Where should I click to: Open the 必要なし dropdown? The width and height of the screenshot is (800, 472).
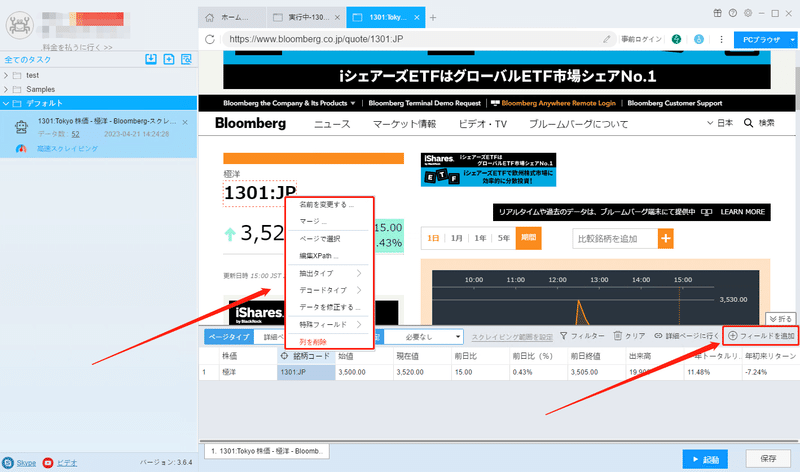pos(423,337)
